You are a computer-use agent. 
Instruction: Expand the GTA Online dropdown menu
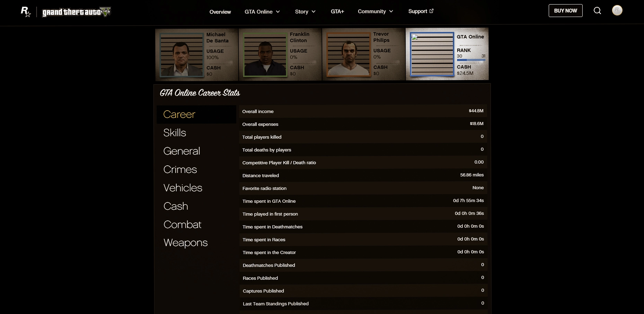[x=262, y=12]
